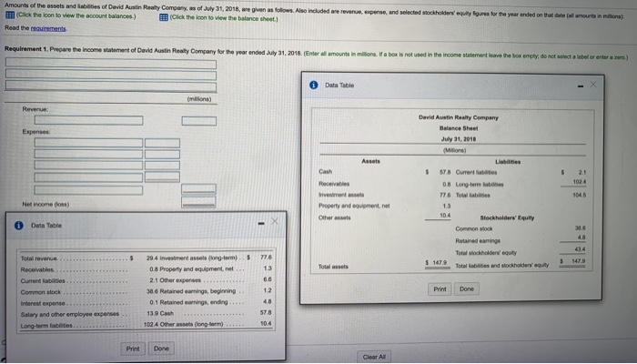
Task: Open the third expense label dropdown
Action: (x=88, y=166)
